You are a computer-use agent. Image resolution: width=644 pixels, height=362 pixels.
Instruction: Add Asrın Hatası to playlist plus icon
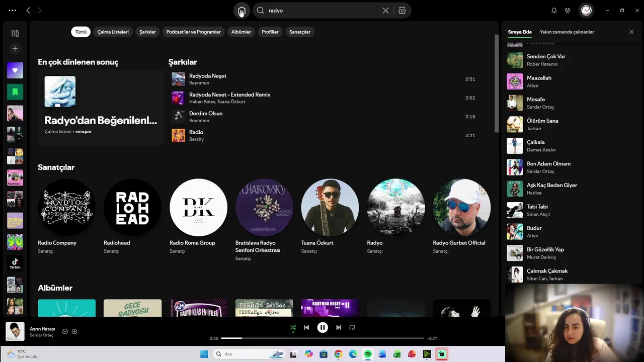(x=74, y=331)
